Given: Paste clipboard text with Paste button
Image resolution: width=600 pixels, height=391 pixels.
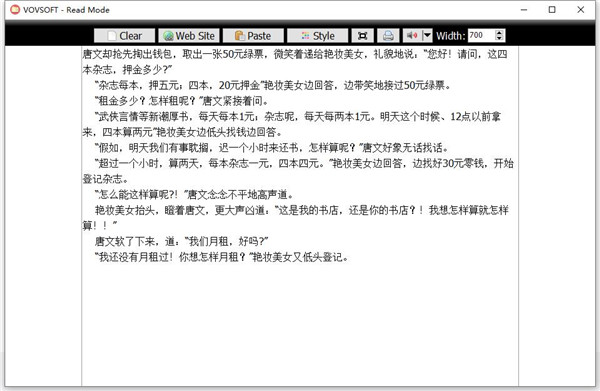Looking at the screenshot, I should tap(253, 36).
